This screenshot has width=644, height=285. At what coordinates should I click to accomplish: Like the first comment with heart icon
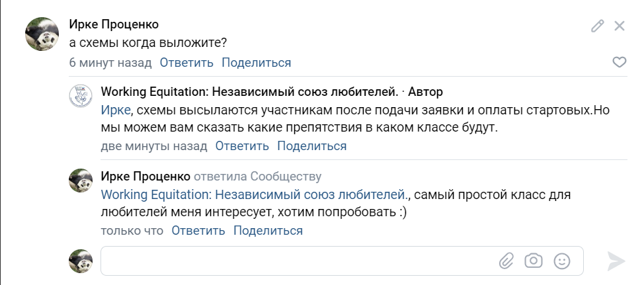(x=620, y=62)
